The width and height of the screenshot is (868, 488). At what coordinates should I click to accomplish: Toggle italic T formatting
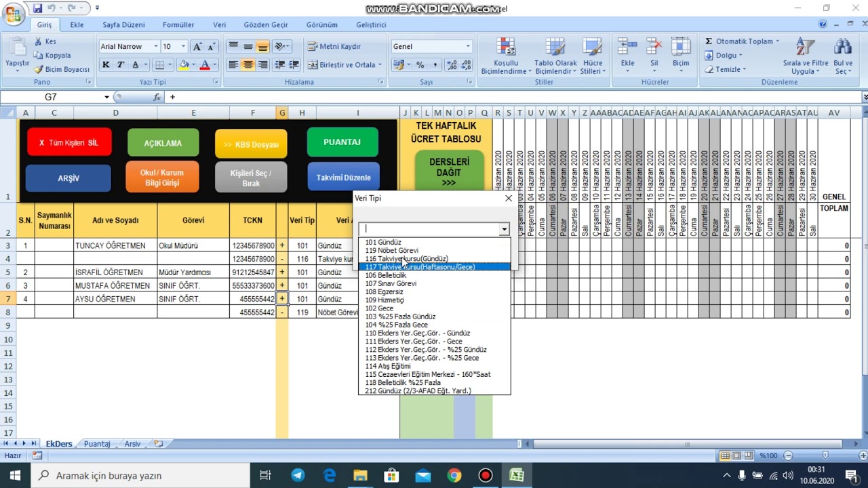121,65
